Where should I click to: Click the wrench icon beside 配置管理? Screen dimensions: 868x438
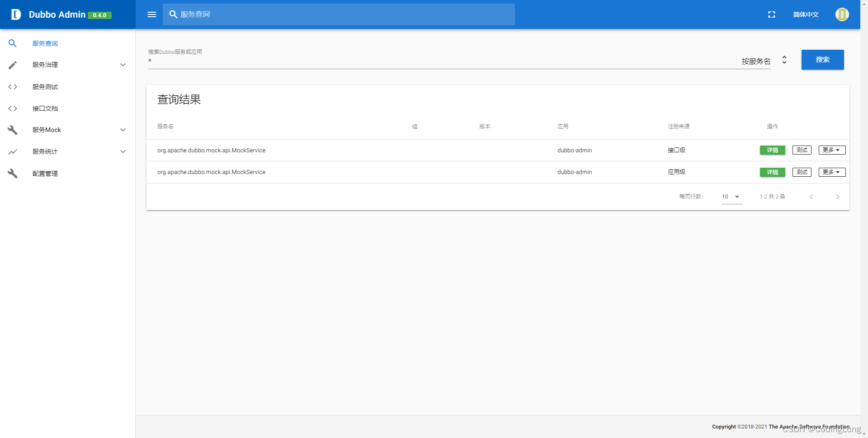[13, 174]
